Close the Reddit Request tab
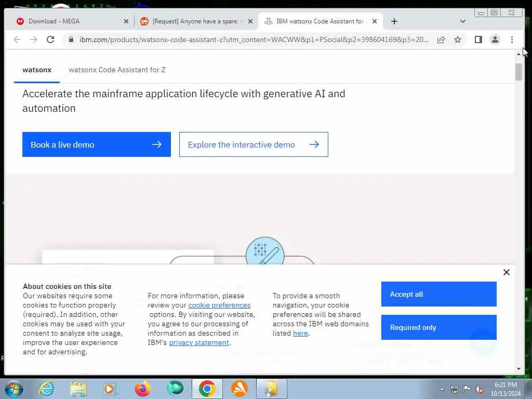 250,21
